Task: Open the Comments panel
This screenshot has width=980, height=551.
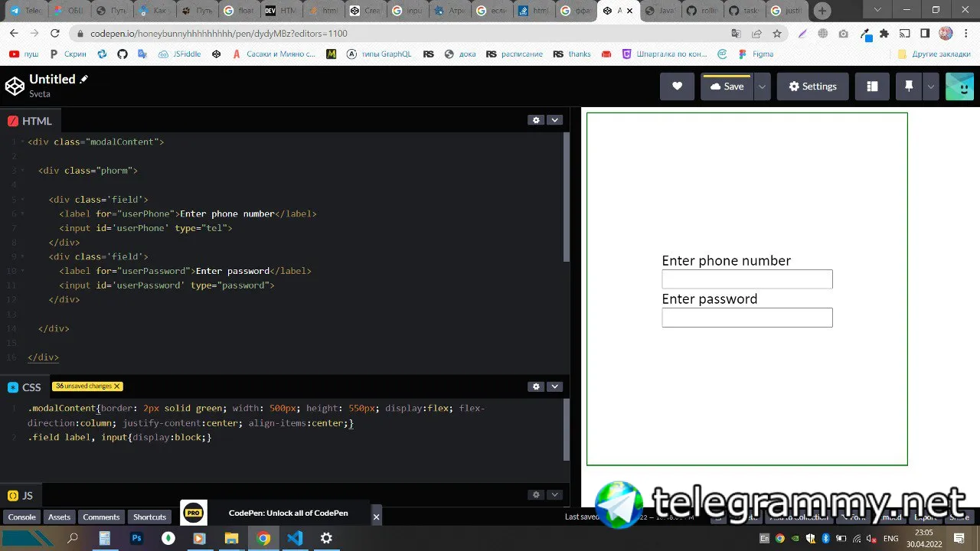Action: [x=101, y=517]
